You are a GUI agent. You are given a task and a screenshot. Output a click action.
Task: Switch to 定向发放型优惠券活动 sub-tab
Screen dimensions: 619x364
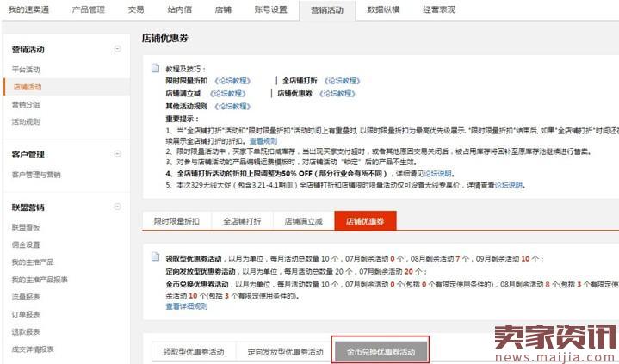coord(285,351)
